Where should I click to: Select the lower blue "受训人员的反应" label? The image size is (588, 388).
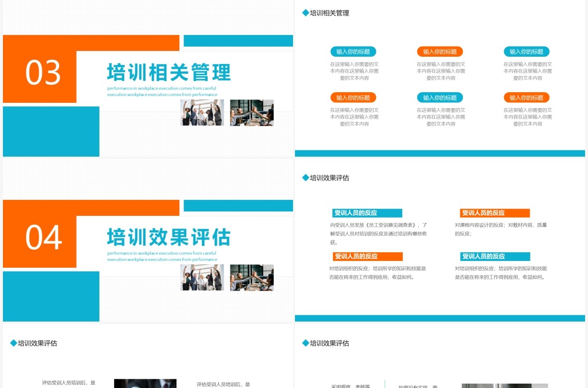click(495, 257)
